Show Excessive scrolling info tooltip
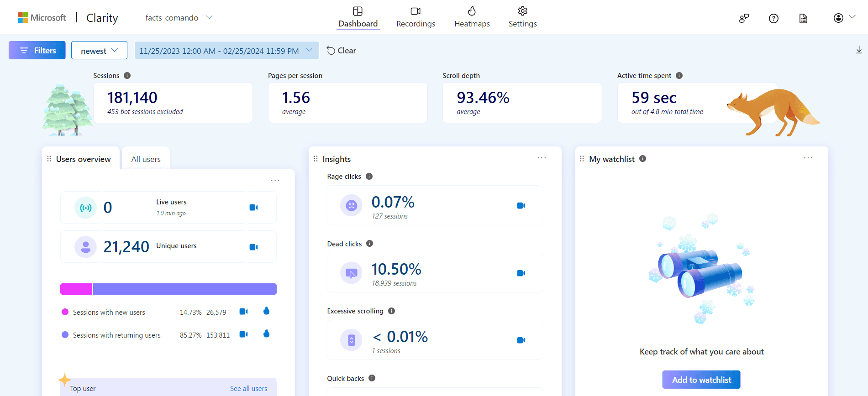This screenshot has height=396, width=868. [391, 311]
